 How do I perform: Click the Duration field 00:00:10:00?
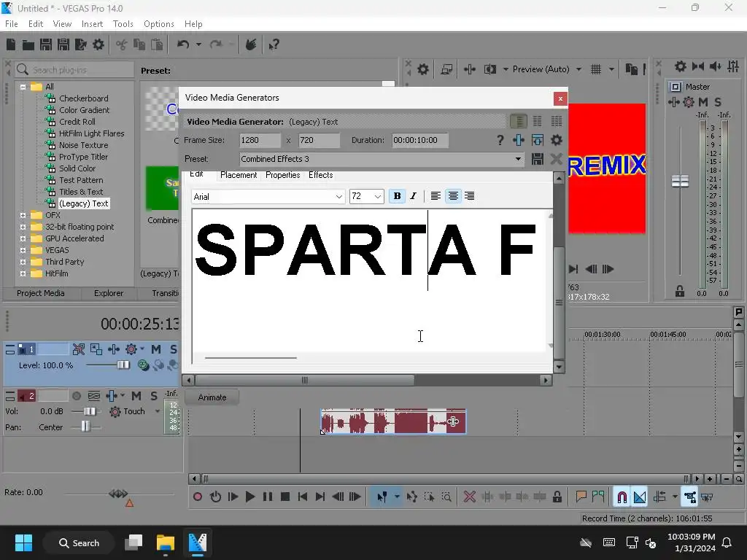click(x=419, y=140)
